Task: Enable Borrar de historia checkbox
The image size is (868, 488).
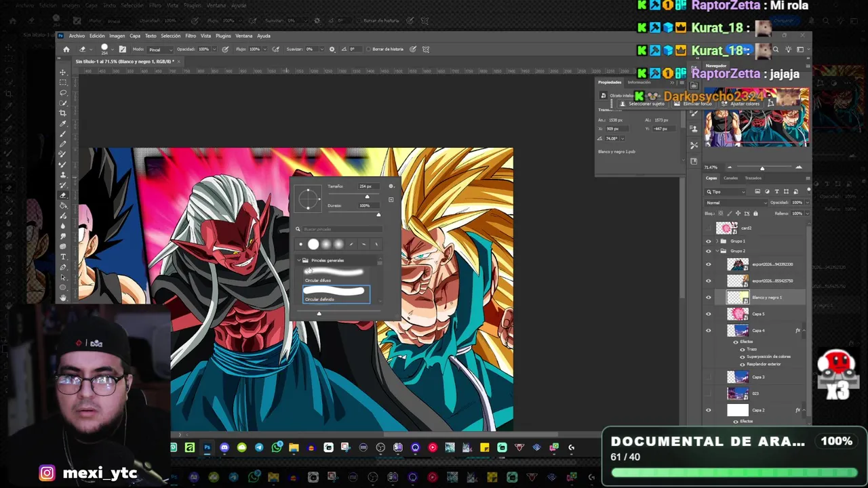Action: coord(368,49)
